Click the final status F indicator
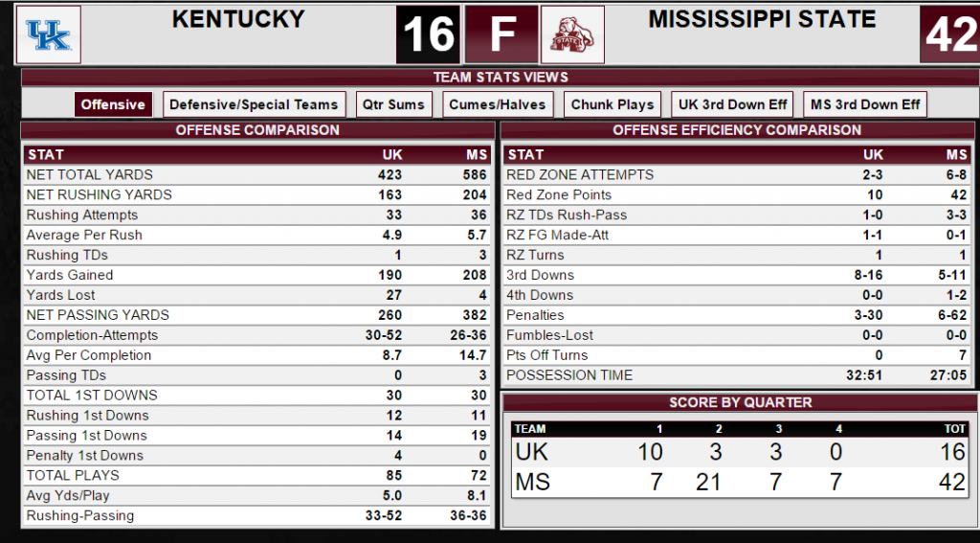This screenshot has width=980, height=543. [501, 34]
